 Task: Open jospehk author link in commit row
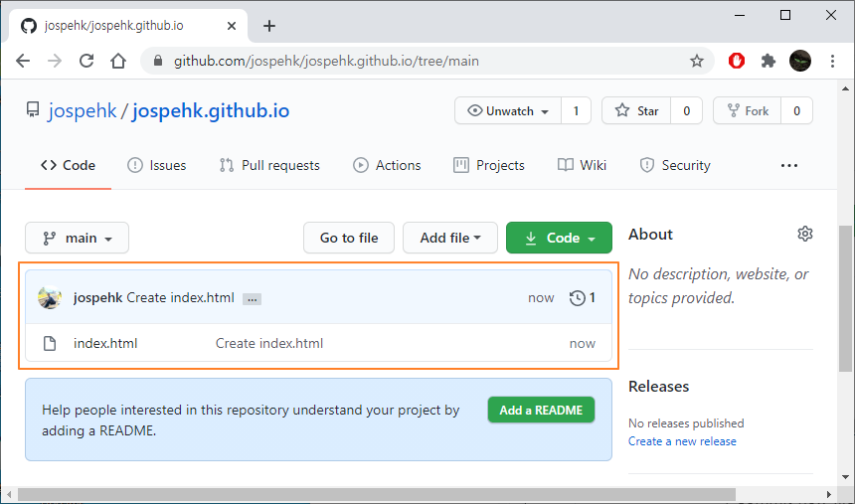(x=98, y=298)
